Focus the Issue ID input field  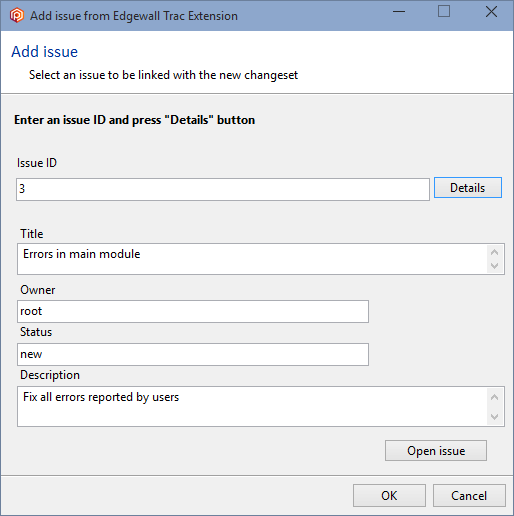(223, 189)
